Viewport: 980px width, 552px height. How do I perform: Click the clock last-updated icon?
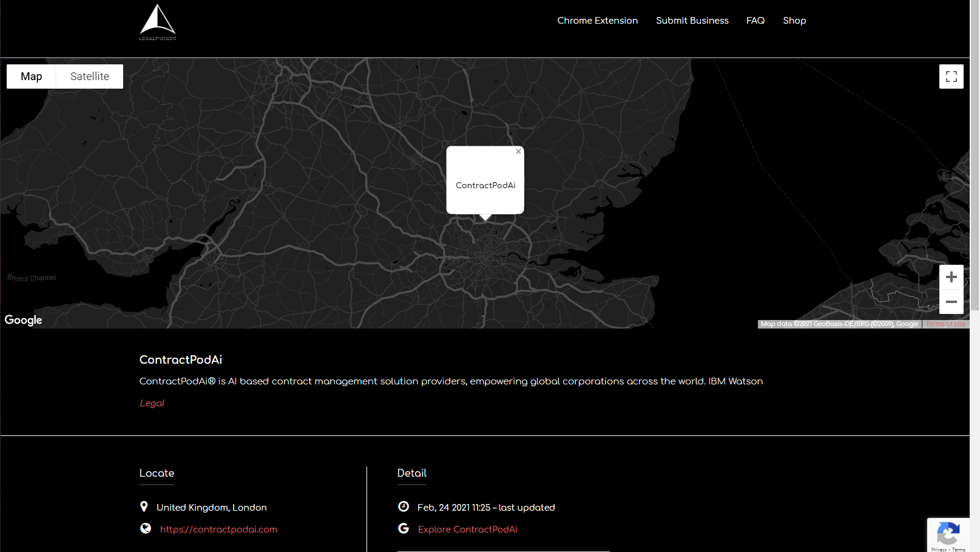404,506
